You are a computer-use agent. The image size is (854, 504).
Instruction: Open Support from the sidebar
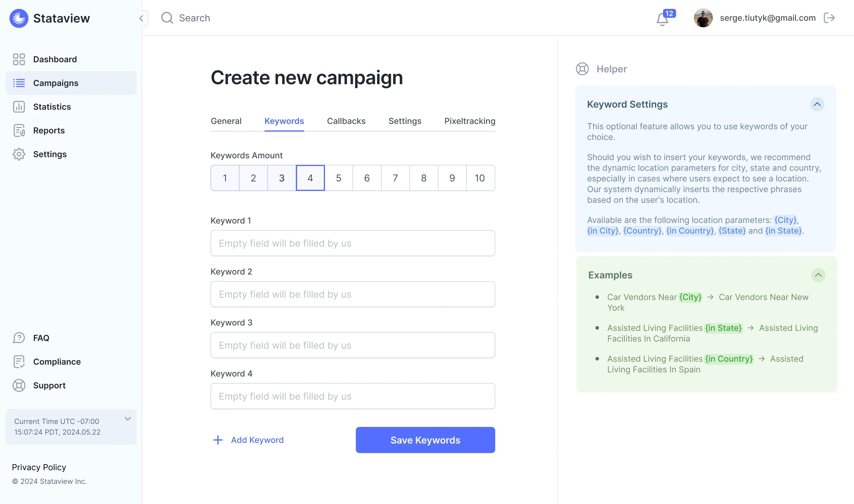[x=49, y=385]
